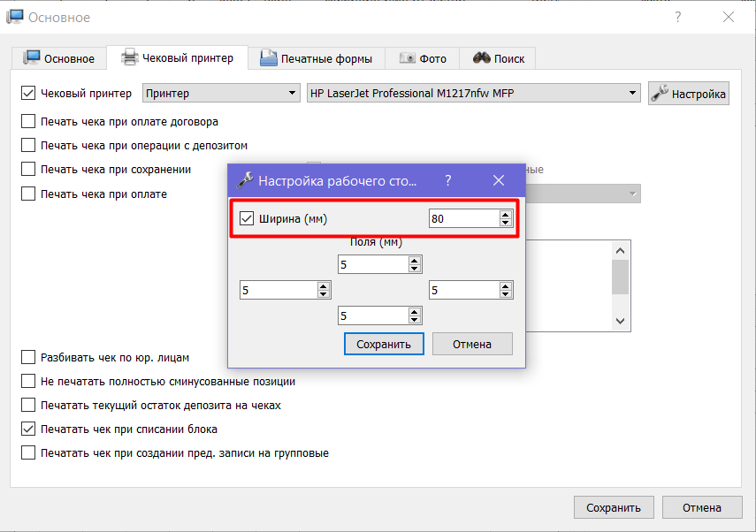Screen dimensions: 756x532
Task: Increase the top margin value
Action: (414, 260)
